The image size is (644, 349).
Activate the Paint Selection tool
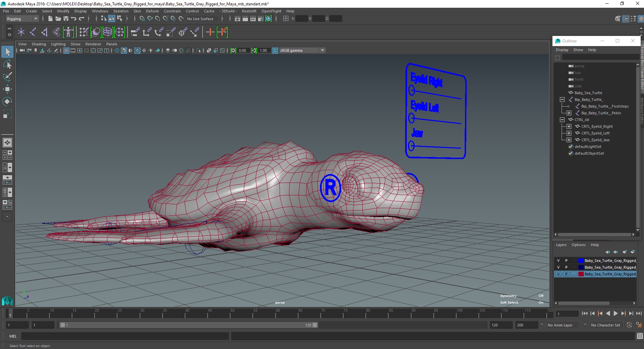click(x=7, y=77)
